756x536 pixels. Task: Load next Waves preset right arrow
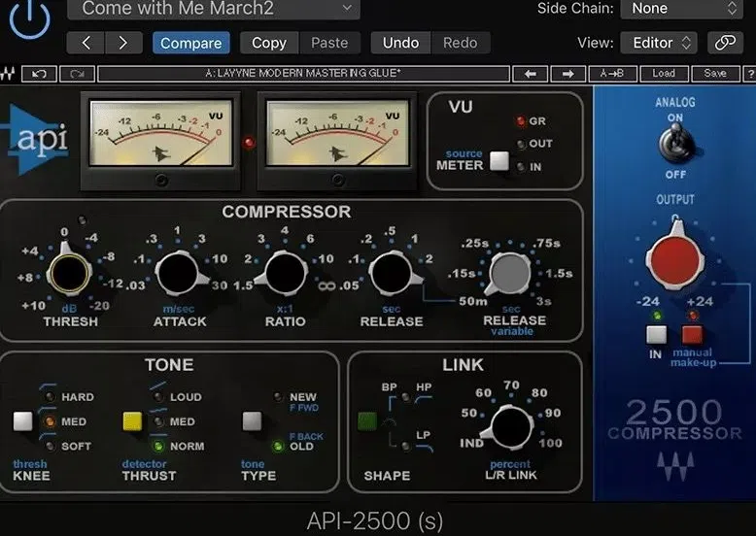click(567, 74)
